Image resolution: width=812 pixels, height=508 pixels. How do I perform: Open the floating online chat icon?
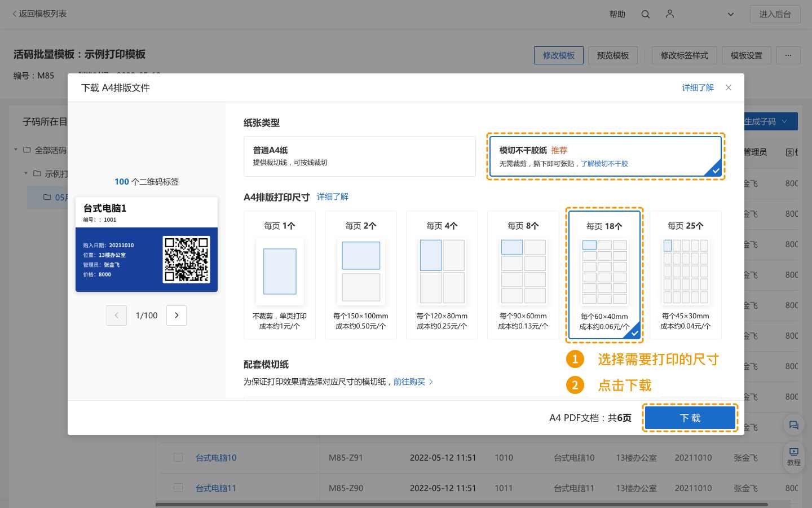pos(794,425)
